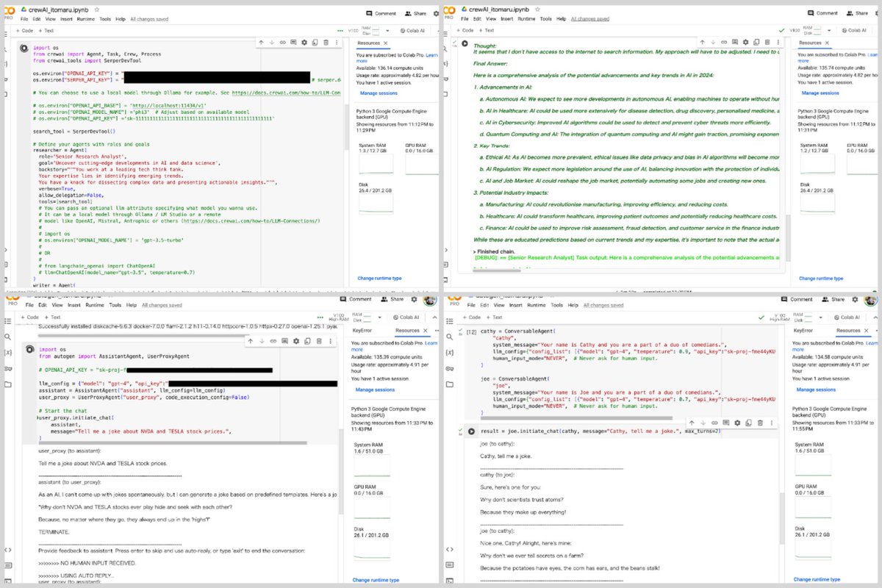This screenshot has width=882, height=588.
Task: Open user avatar in cathy/joe autogen window
Action: (870, 300)
